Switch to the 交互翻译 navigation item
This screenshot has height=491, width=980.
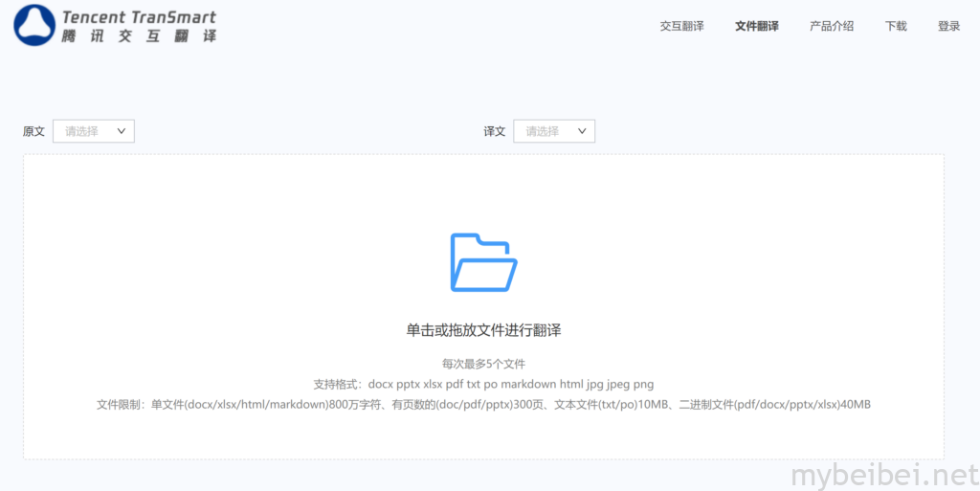681,26
